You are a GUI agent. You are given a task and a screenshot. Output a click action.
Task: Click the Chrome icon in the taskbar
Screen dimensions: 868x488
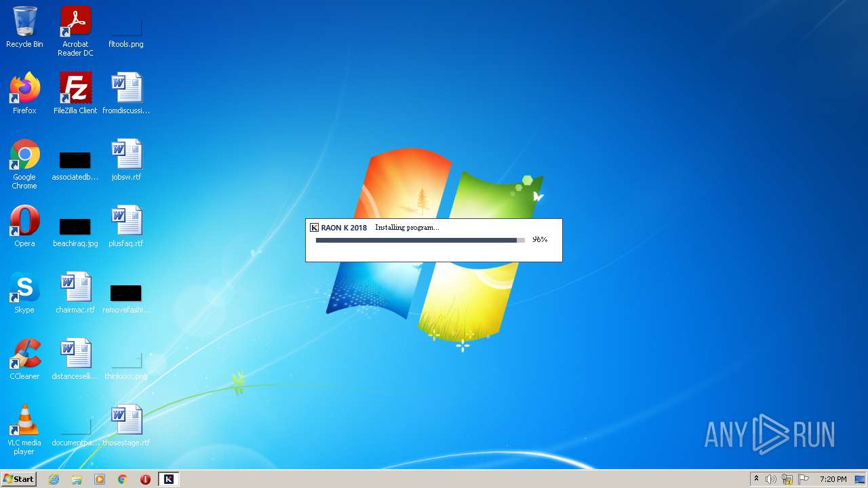(123, 479)
